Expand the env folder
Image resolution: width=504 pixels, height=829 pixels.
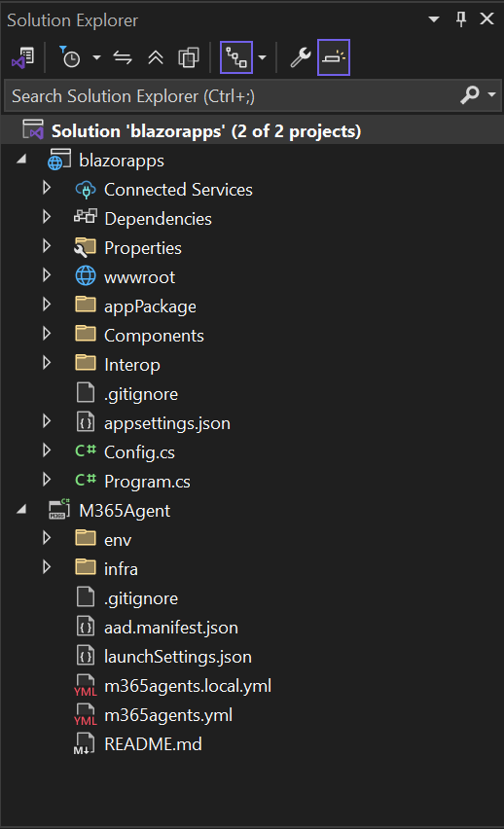pos(47,538)
